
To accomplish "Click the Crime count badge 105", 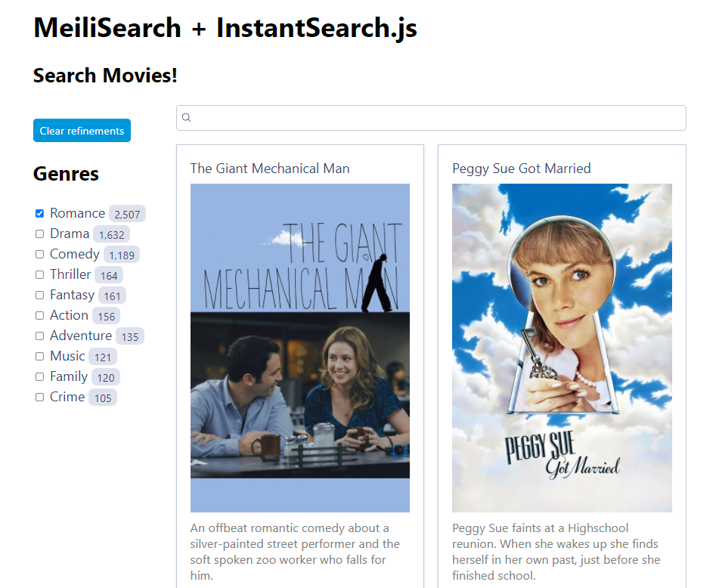I will click(103, 398).
